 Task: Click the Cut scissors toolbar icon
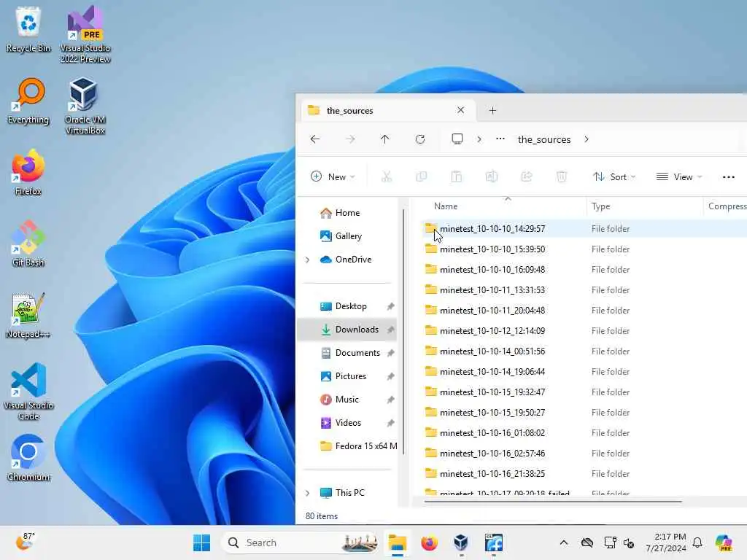pyautogui.click(x=387, y=176)
